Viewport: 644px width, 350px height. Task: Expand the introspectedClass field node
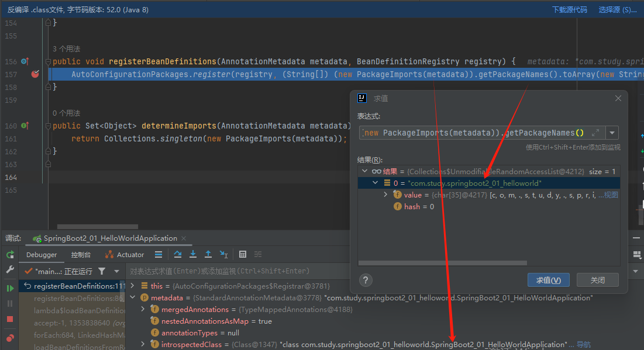(x=143, y=344)
